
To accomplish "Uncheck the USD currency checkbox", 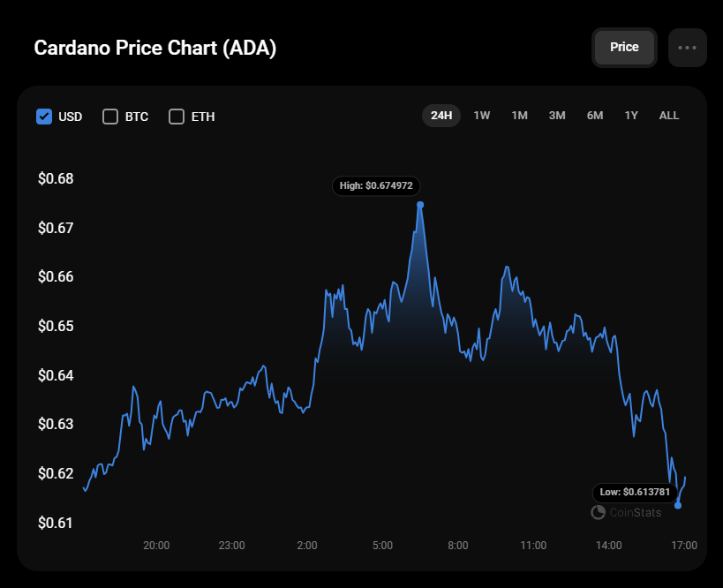I will pos(44,117).
